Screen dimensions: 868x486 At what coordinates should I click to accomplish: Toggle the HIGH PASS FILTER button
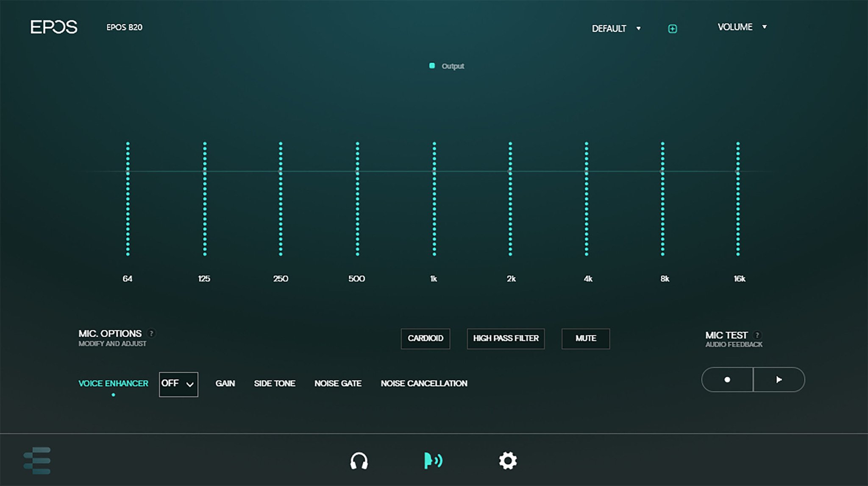[506, 338]
